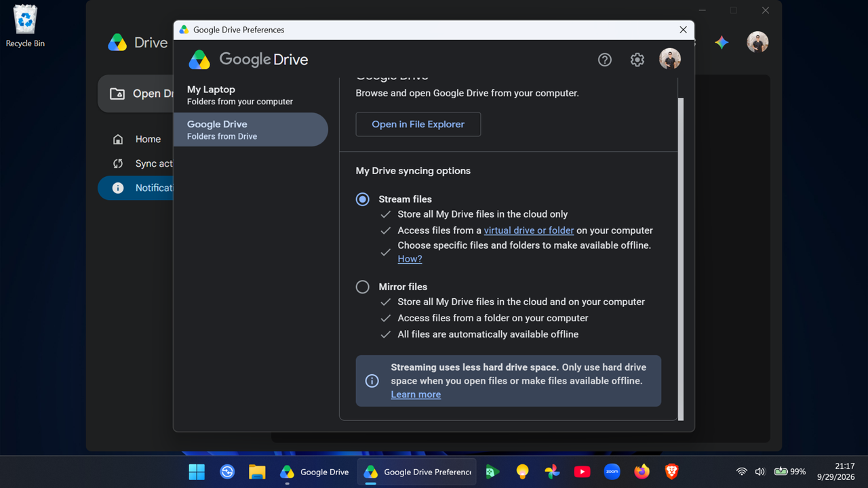Open Google Play Games from the taskbar
This screenshot has width=868, height=488.
[492, 472]
